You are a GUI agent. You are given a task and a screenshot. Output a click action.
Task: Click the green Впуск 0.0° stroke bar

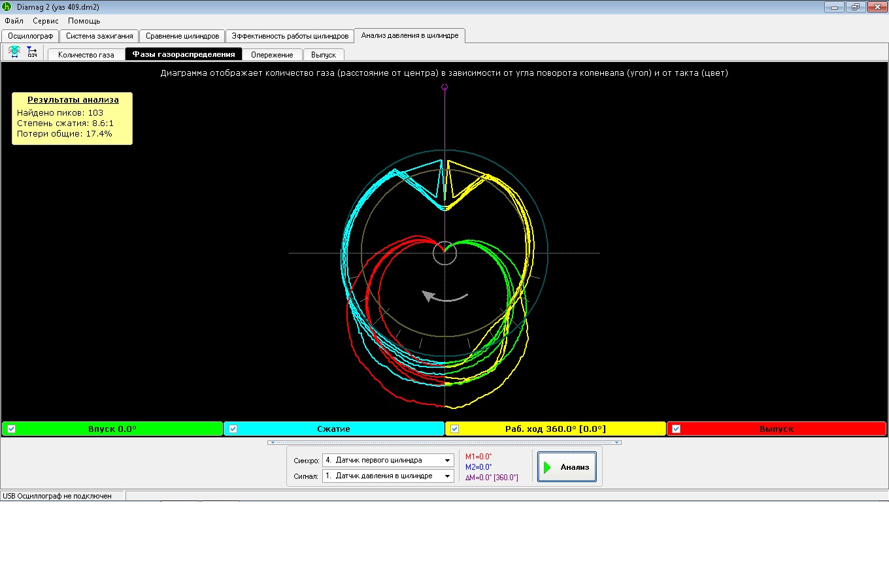pos(112,429)
